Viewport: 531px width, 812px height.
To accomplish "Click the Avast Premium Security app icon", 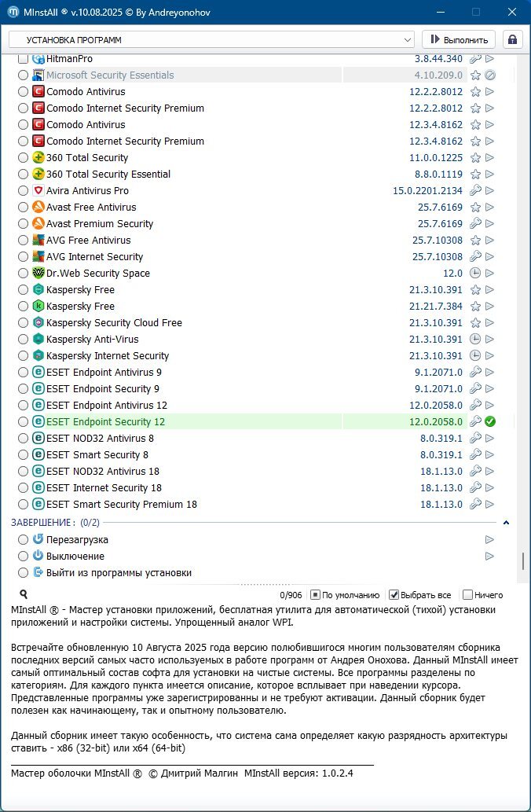I will pyautogui.click(x=38, y=223).
